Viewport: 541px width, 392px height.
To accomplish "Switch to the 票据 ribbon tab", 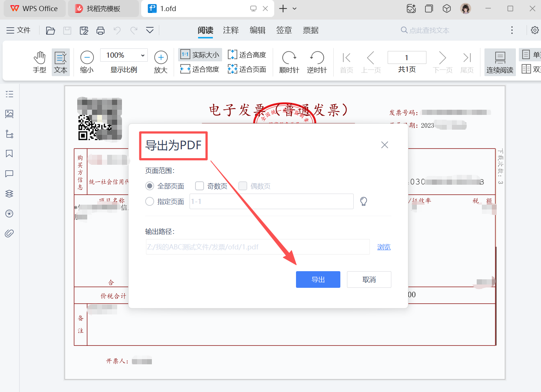I will click(x=310, y=30).
